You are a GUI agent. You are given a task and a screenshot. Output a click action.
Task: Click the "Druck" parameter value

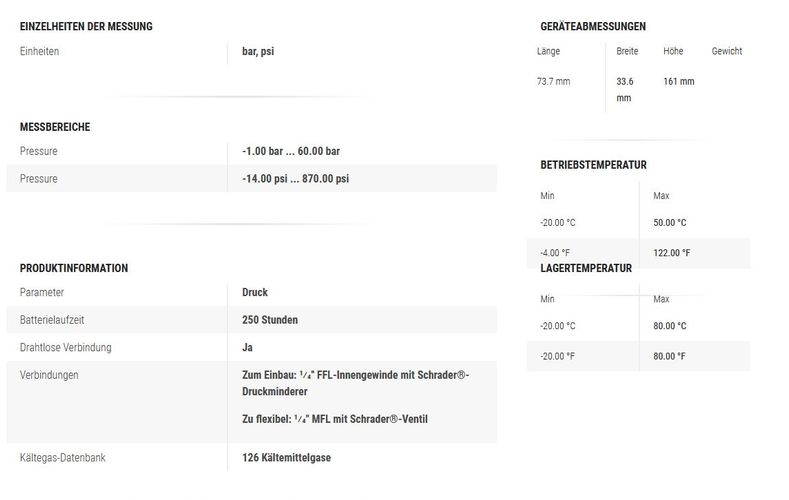pyautogui.click(x=255, y=293)
